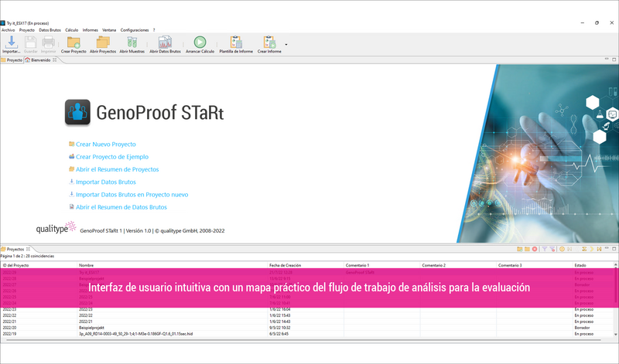The height and width of the screenshot is (364, 619).
Task: Click the Crear Proyecto toolbar icon
Action: [x=74, y=42]
